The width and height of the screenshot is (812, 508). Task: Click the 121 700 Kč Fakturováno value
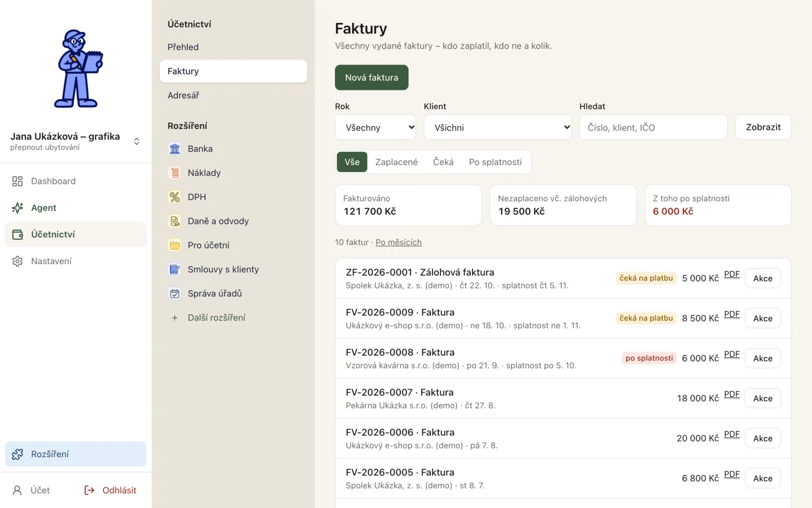pos(370,211)
